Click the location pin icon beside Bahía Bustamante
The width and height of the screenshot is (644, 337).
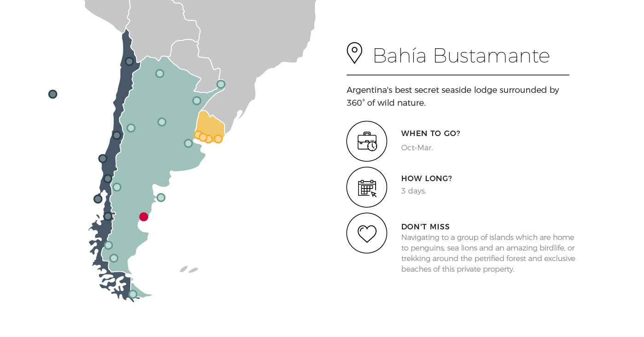(354, 53)
